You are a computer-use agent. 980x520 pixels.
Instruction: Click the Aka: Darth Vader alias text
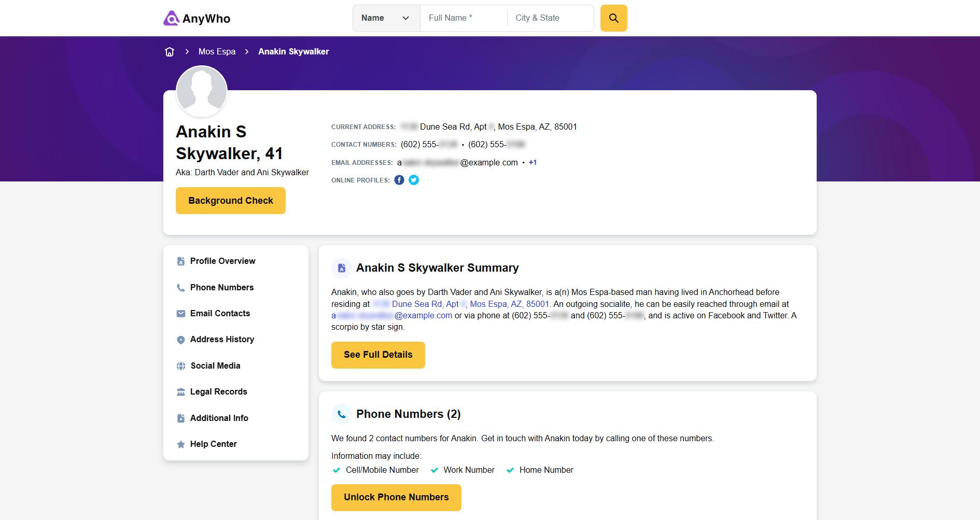pyautogui.click(x=242, y=173)
